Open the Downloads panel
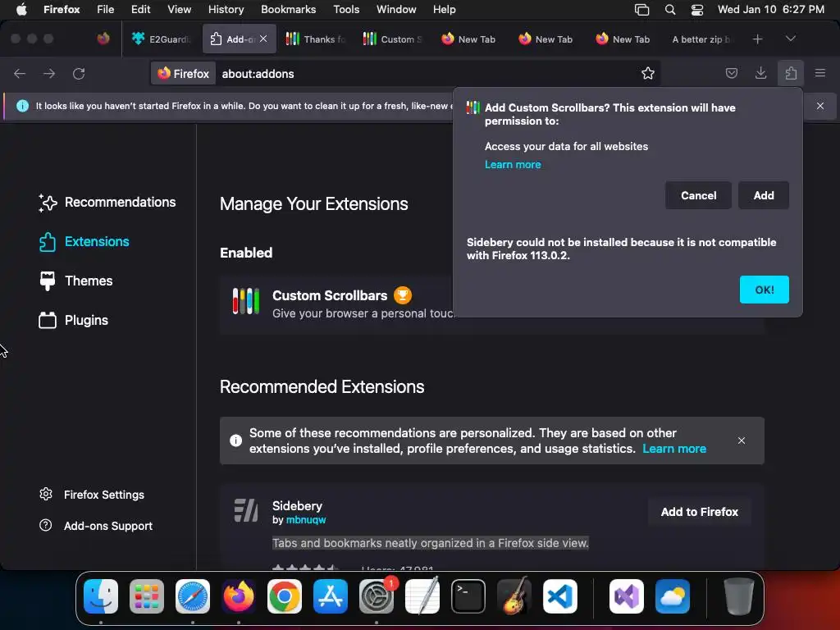This screenshot has height=630, width=840. pos(760,73)
